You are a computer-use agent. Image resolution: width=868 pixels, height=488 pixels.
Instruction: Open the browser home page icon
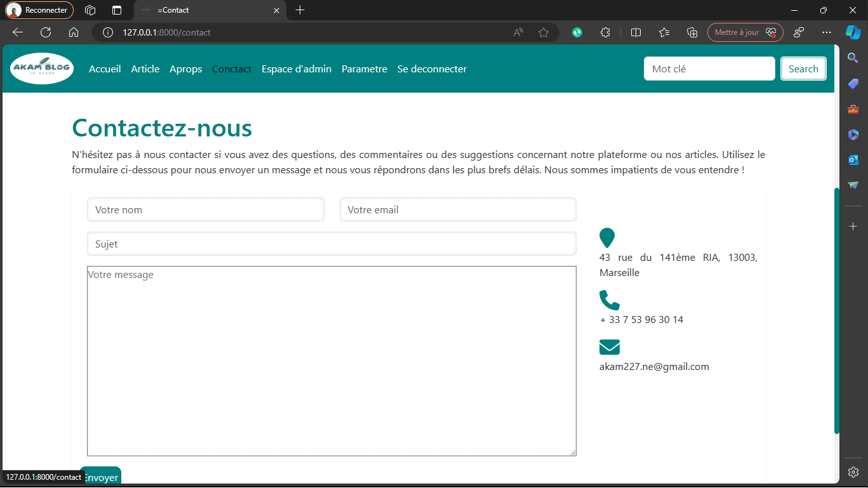[x=74, y=32]
